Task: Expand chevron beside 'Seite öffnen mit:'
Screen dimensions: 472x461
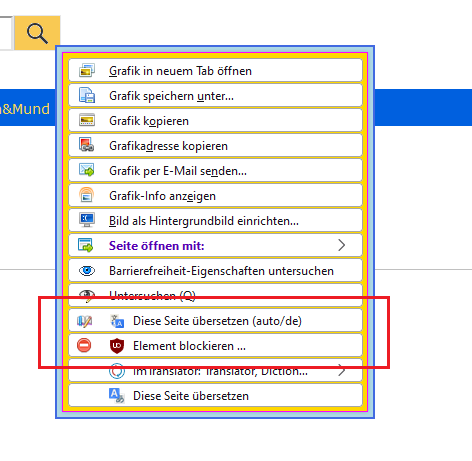Action: click(341, 245)
